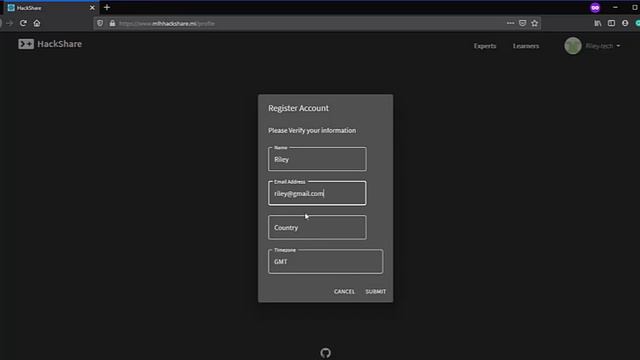Viewport: 640px width, 360px height.
Task: Open the library icon in toolbar
Action: [598, 23]
